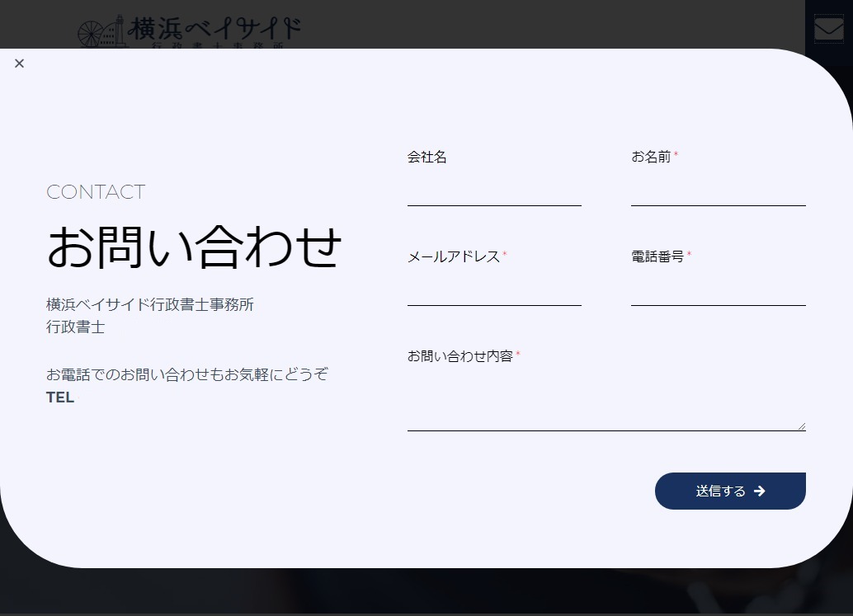Click the envelope mail icon
The height and width of the screenshot is (616, 853).
(x=828, y=29)
